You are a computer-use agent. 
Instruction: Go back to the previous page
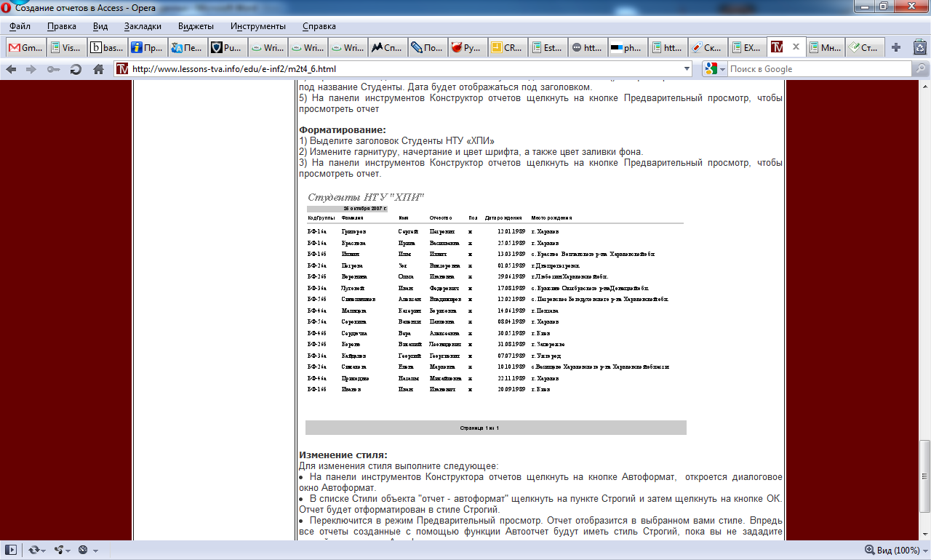[11, 69]
